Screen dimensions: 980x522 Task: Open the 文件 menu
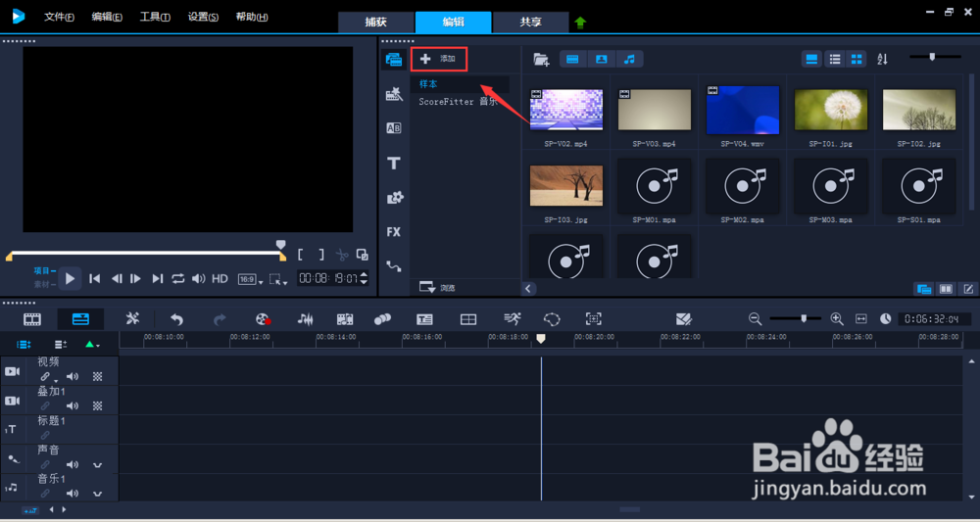(60, 17)
